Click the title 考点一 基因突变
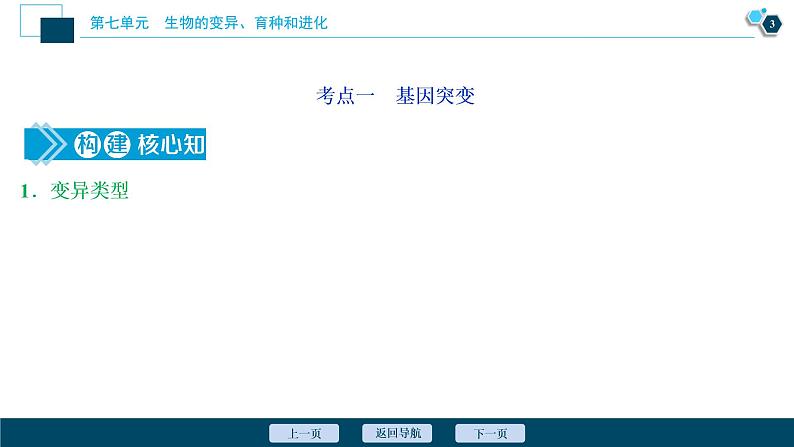This screenshot has width=794, height=447. pyautogui.click(x=395, y=96)
